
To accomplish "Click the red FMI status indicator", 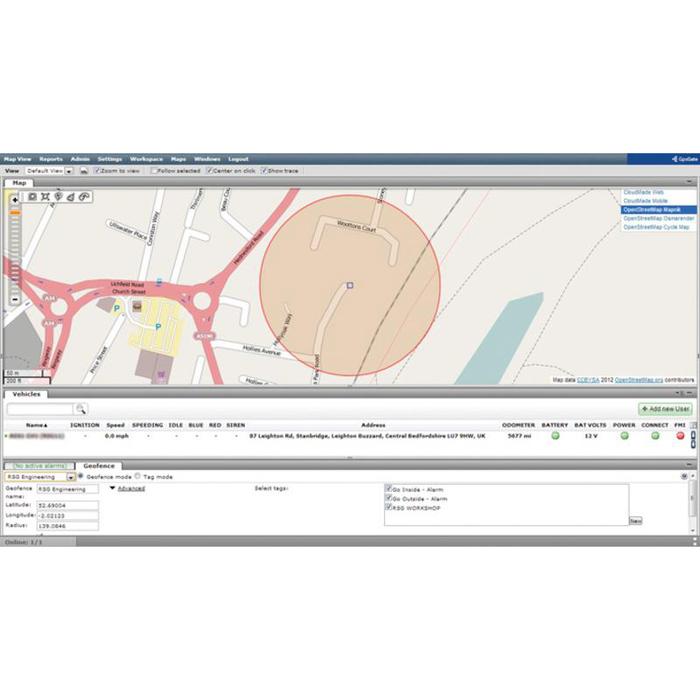I will point(680,436).
